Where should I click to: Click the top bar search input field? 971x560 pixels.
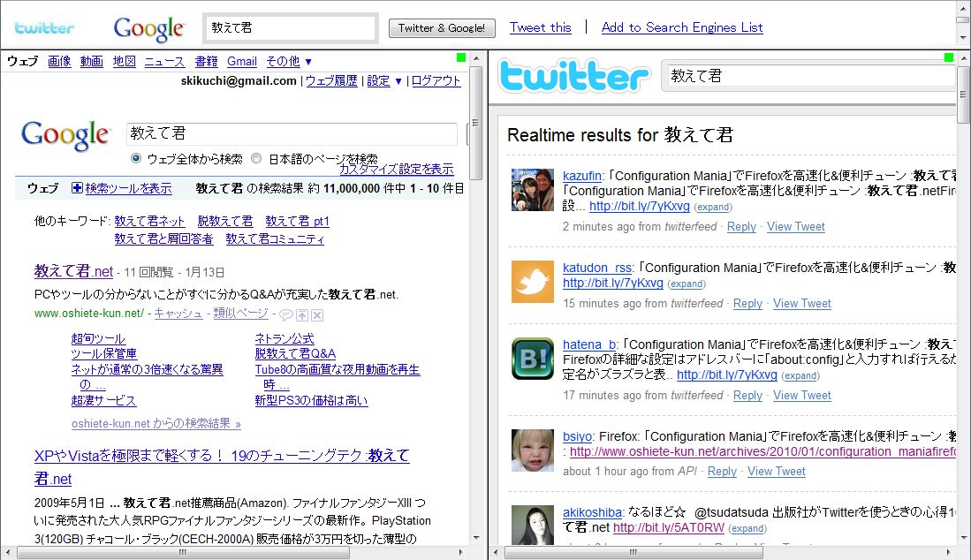(x=291, y=28)
